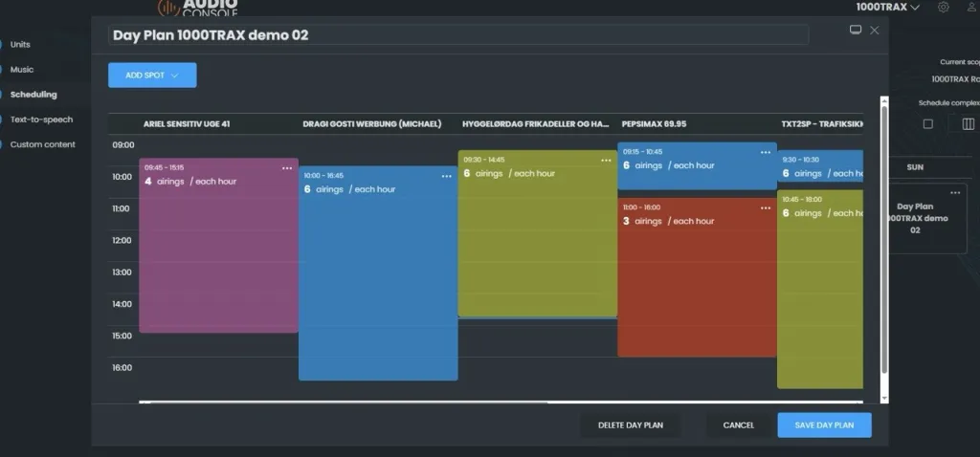Open options menu on Ariel Sensitiv block
This screenshot has width=980, height=457.
287,168
